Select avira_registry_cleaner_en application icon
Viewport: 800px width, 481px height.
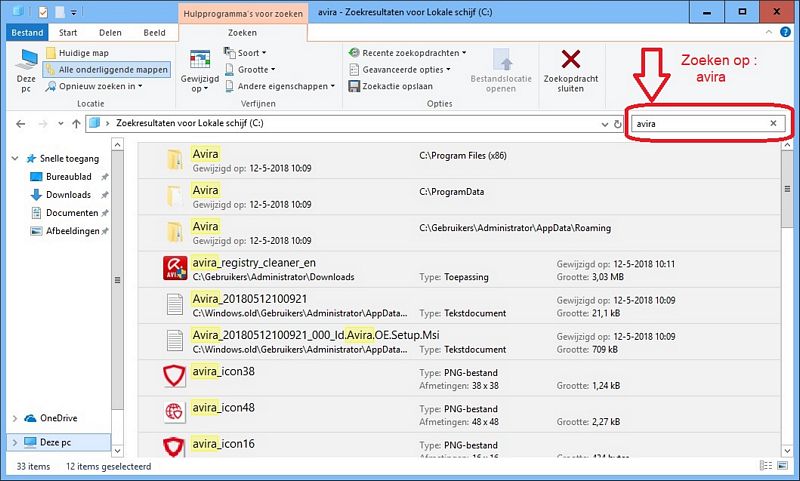point(175,268)
